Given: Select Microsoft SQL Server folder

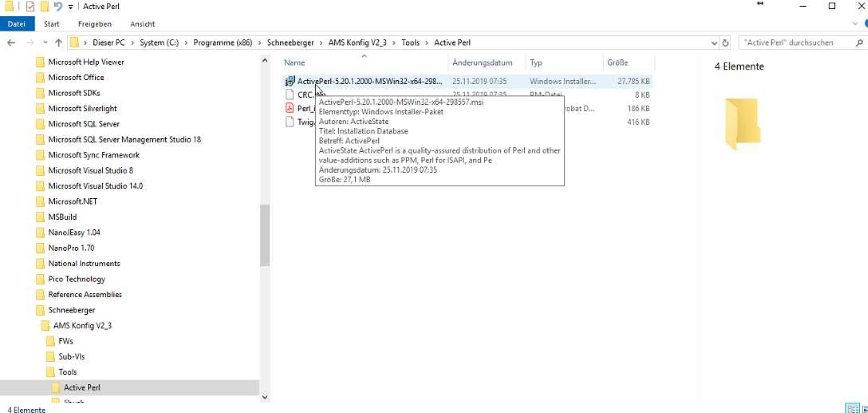Looking at the screenshot, I should [x=83, y=124].
